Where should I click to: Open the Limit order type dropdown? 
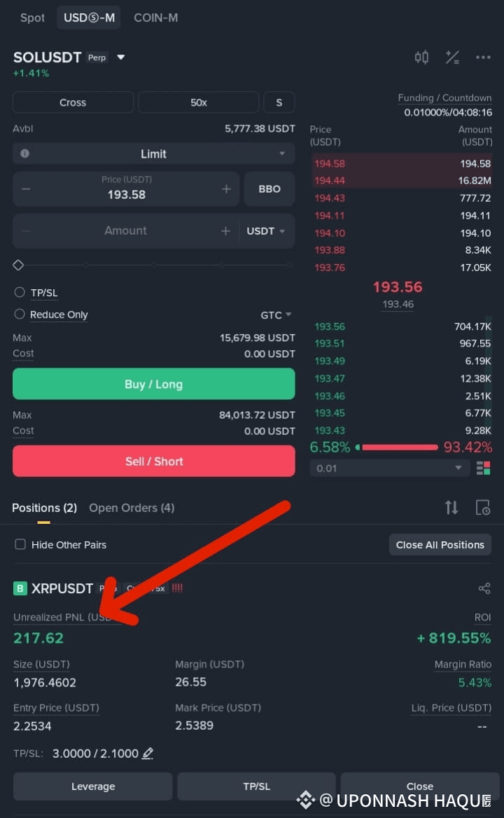[x=154, y=154]
